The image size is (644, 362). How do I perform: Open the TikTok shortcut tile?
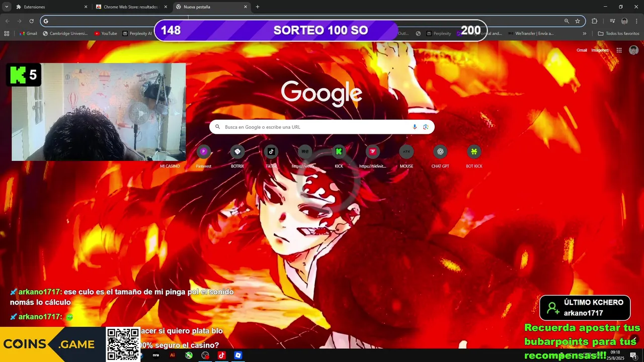[271, 156]
